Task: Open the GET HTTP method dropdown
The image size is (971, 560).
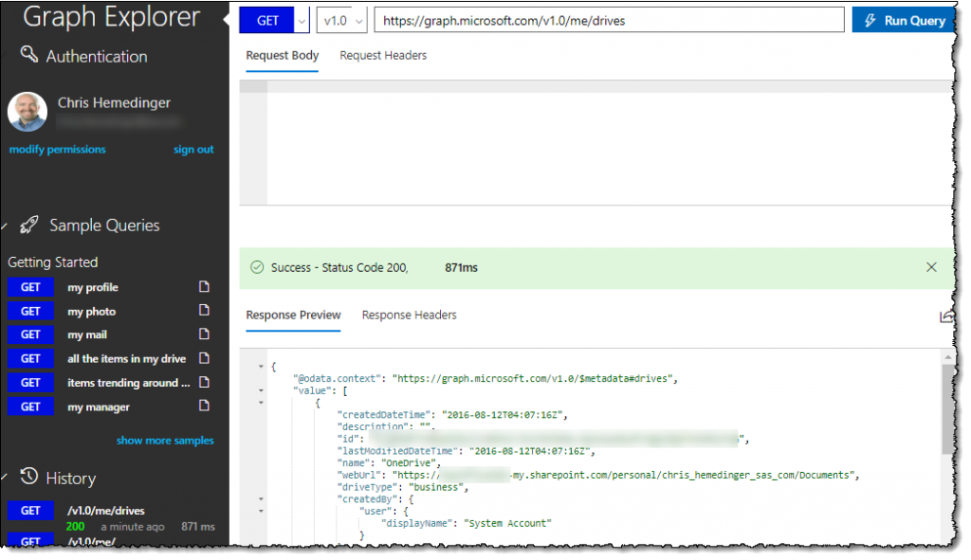Action: click(302, 21)
